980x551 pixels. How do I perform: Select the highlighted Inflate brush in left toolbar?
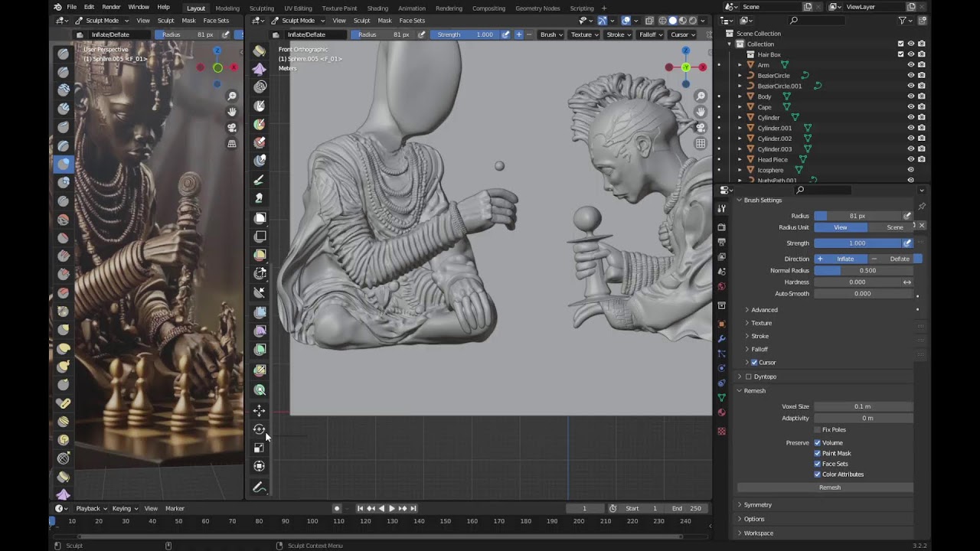64,164
